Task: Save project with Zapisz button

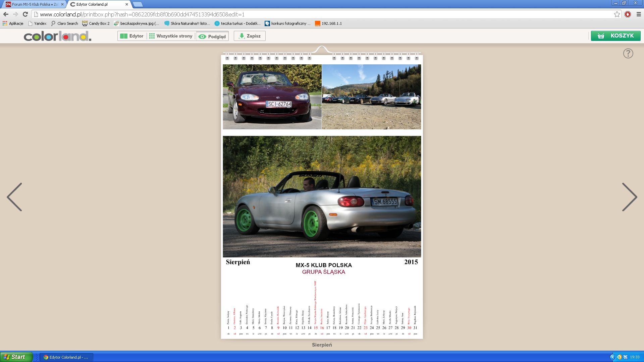Action: tap(250, 36)
